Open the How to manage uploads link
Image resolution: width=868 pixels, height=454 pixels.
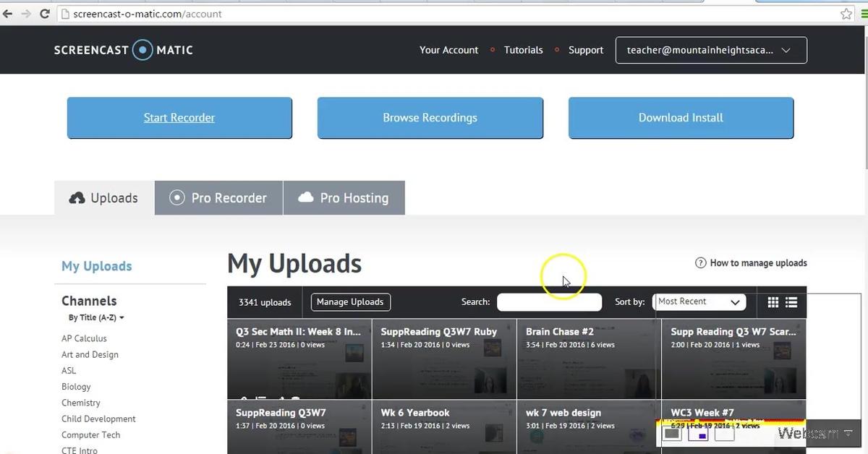(x=758, y=263)
